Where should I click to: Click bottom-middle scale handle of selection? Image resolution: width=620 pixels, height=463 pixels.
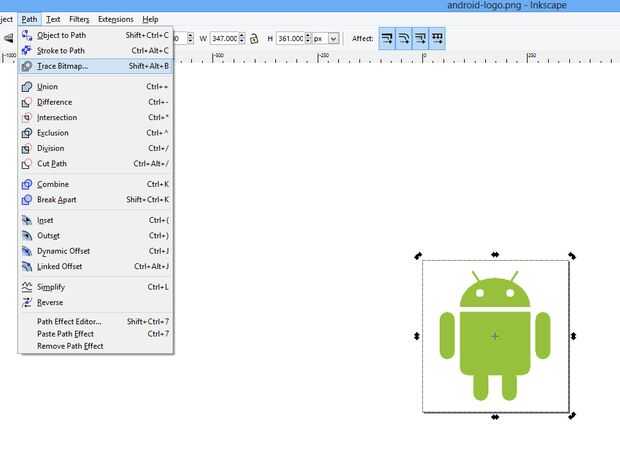coord(495,417)
